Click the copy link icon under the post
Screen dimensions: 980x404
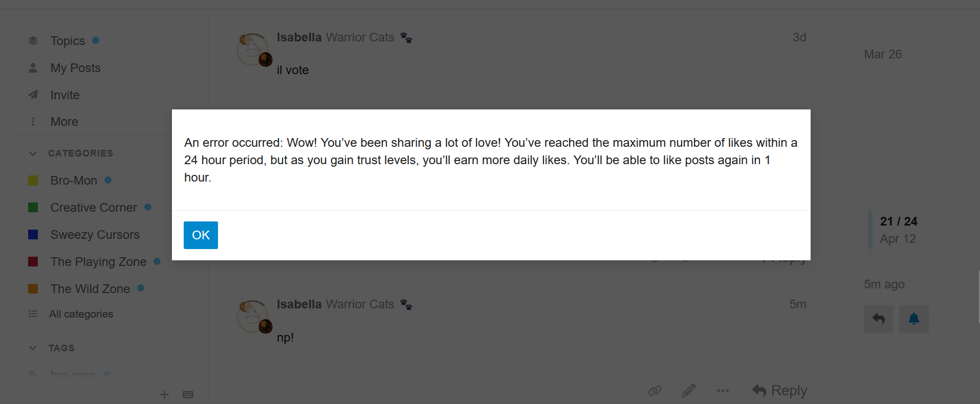pos(655,391)
